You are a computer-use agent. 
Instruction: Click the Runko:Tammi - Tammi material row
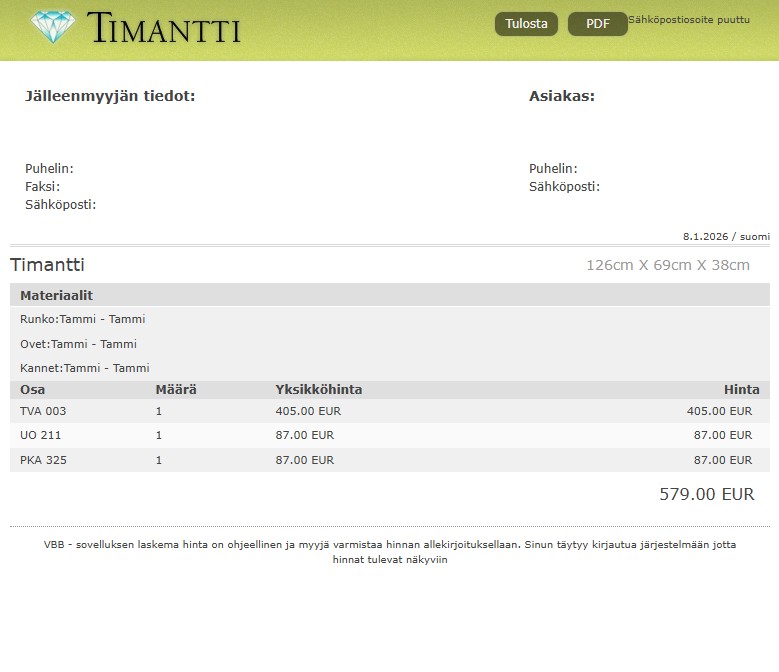[83, 319]
